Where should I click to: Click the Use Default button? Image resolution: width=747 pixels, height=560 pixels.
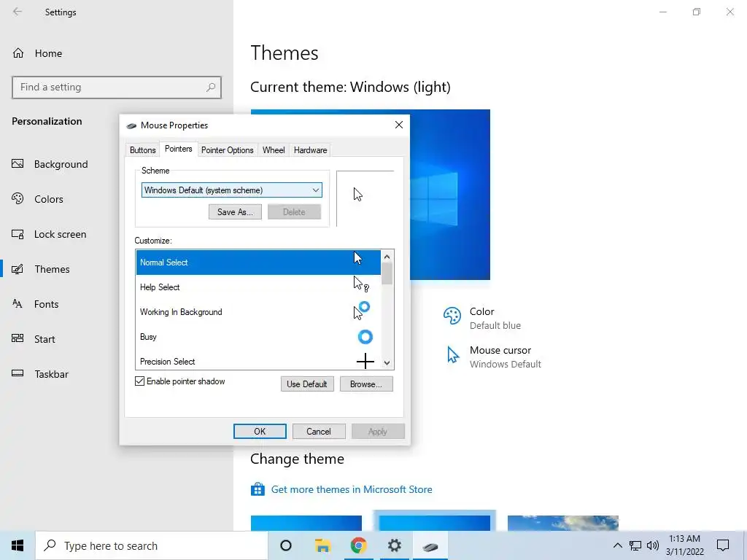coord(307,384)
